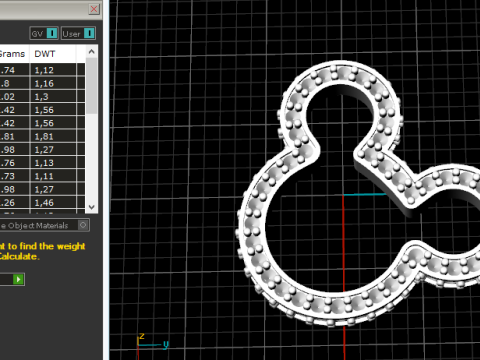Click the table scrollbar up arrow
Screen dimensions: 480x360
click(92, 52)
